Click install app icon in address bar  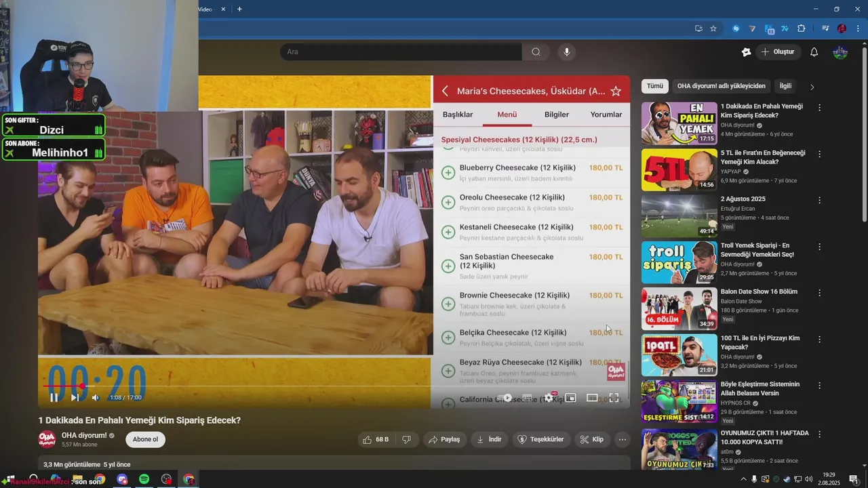(698, 28)
